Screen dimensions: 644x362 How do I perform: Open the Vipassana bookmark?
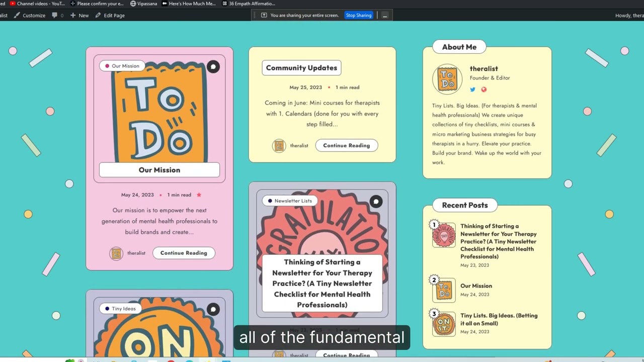coord(144,4)
